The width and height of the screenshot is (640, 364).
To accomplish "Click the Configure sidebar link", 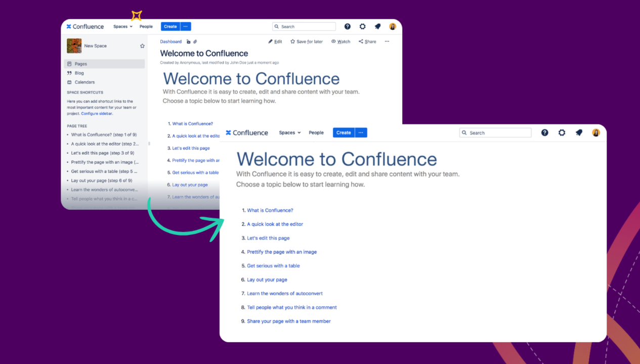I will coord(97,113).
